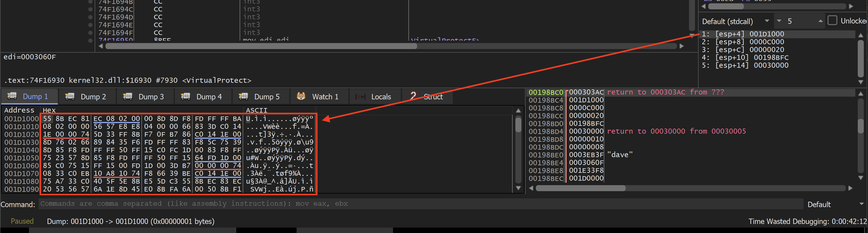Click the Address column header in dump

coord(19,110)
